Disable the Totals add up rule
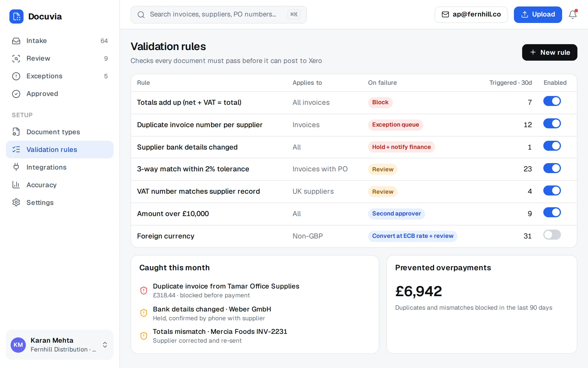This screenshot has width=588, height=368. pos(552,101)
